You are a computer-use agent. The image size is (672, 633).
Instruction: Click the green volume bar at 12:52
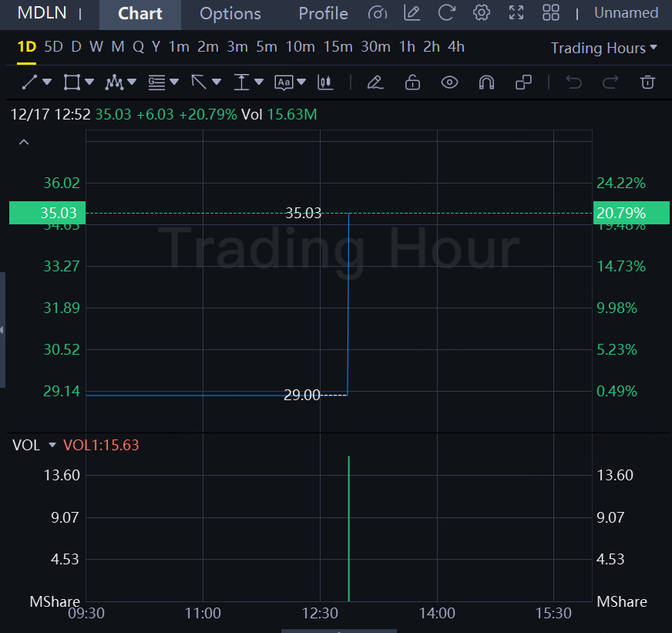tap(349, 528)
